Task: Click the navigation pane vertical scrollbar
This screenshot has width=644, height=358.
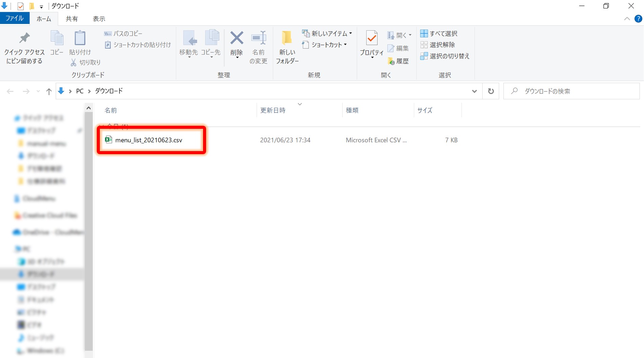Action: [89, 232]
